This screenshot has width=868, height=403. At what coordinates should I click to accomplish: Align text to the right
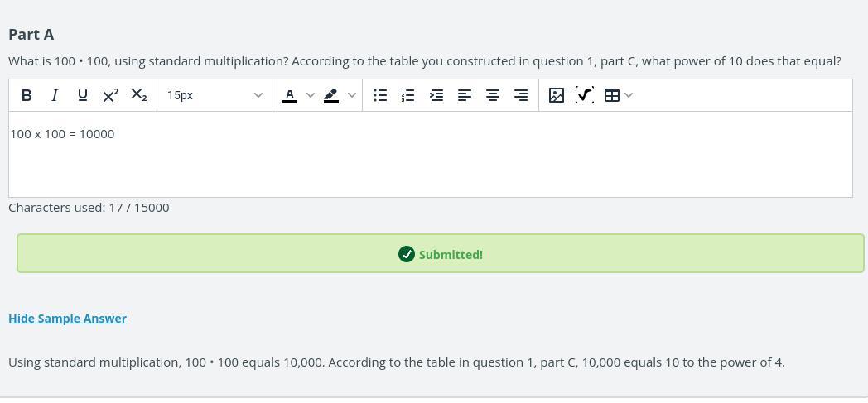pyautogui.click(x=521, y=95)
